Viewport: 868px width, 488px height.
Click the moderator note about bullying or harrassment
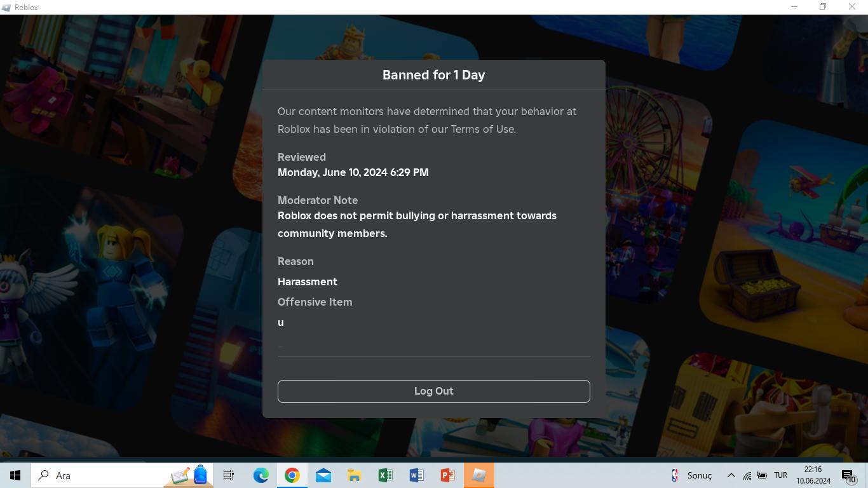point(417,224)
